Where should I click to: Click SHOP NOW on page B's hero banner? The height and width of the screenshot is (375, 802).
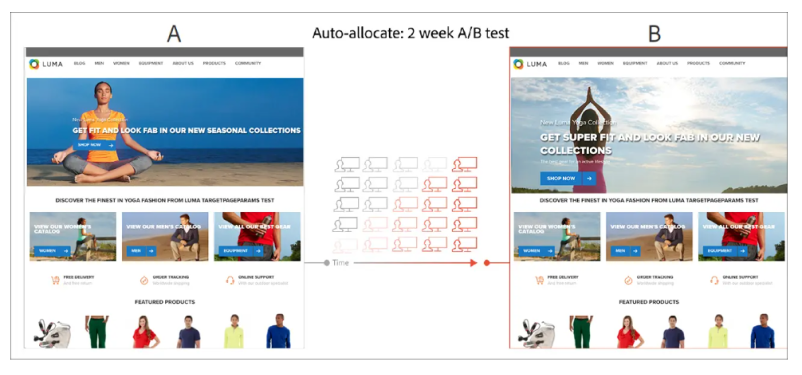[568, 178]
